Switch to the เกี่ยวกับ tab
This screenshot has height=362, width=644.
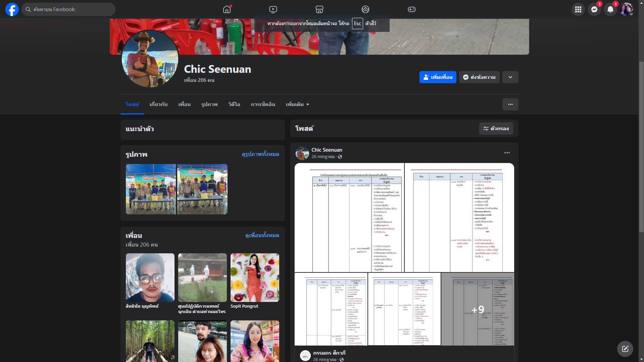158,104
